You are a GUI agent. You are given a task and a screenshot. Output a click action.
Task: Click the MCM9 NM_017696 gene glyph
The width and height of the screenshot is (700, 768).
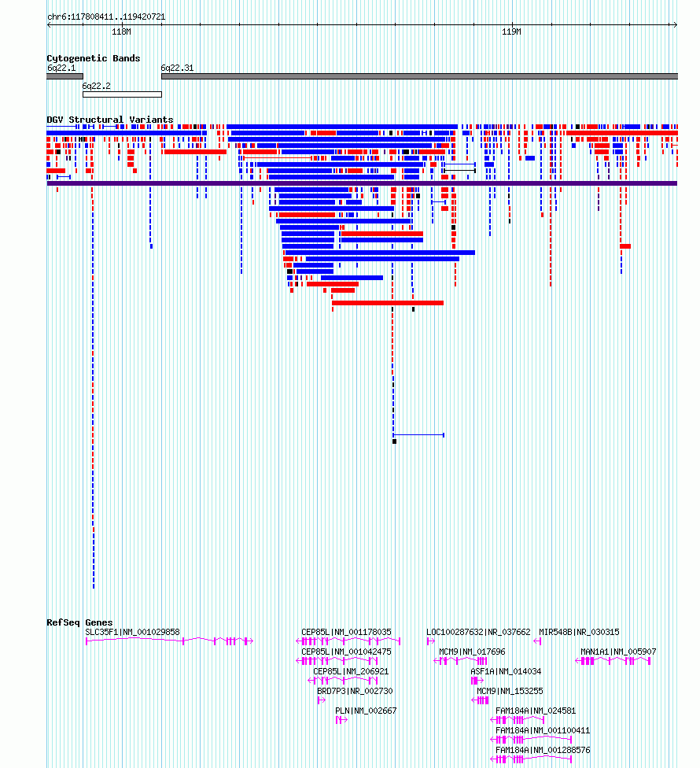(460, 661)
